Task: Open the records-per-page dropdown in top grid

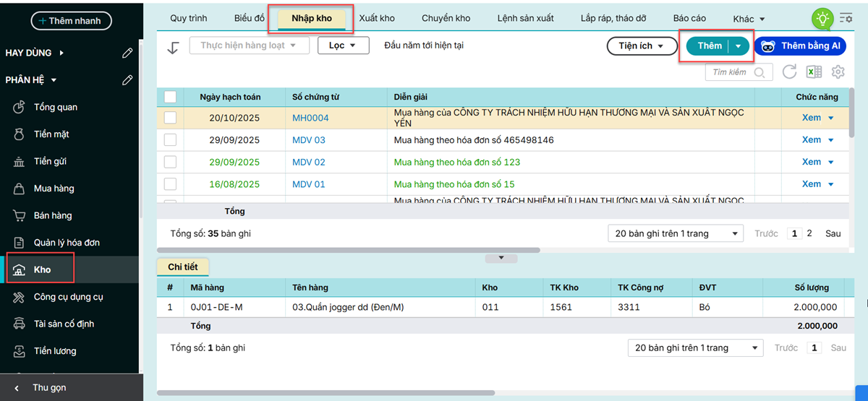Action: (x=676, y=233)
